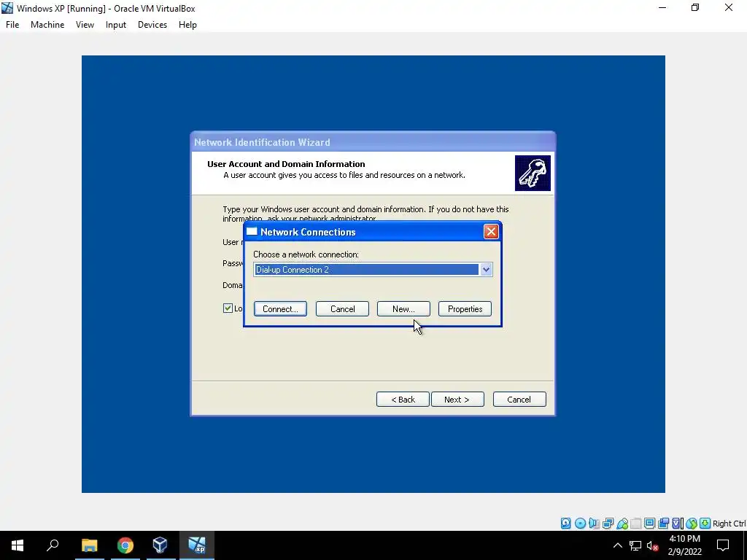747x560 pixels.
Task: Click the keys icon in wizard header
Action: point(533,173)
